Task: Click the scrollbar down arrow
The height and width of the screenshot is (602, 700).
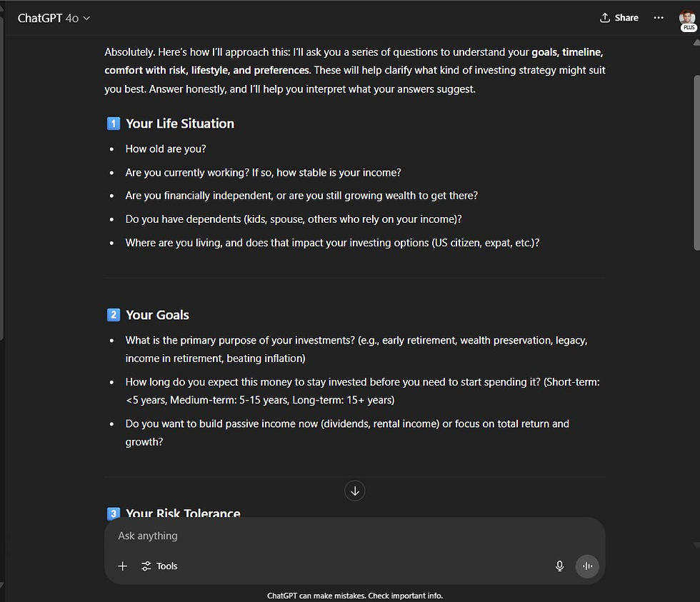Action: pyautogui.click(x=696, y=546)
